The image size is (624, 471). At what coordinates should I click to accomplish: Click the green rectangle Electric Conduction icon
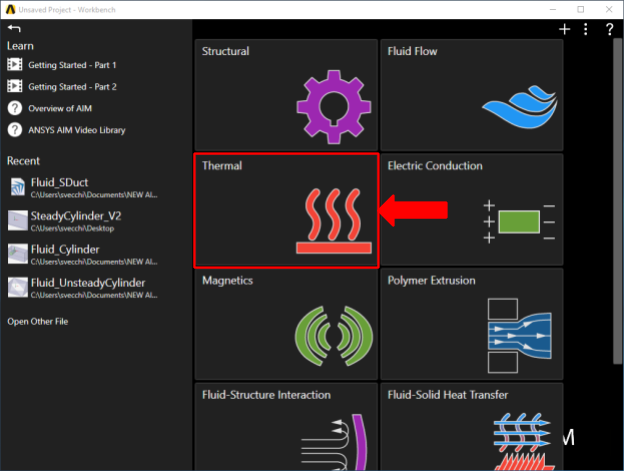click(x=519, y=222)
